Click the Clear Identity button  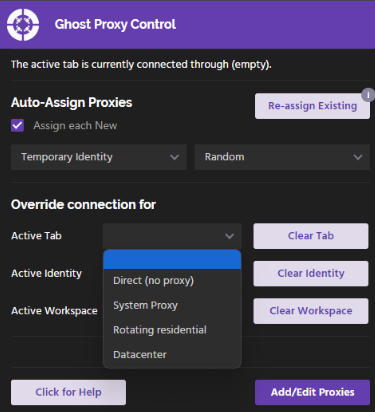tap(311, 274)
